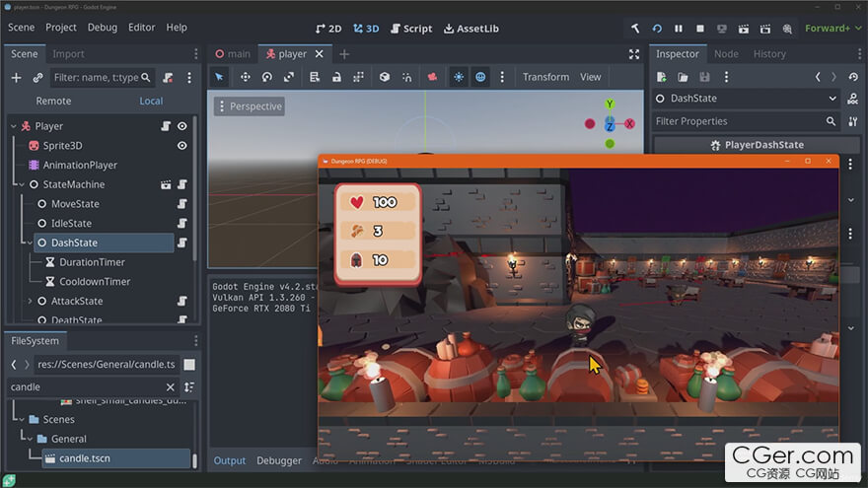
Task: Run the current scene clapper icon
Action: (x=744, y=29)
